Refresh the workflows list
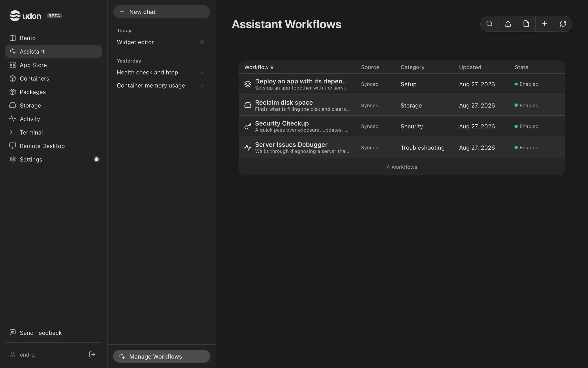 point(563,24)
